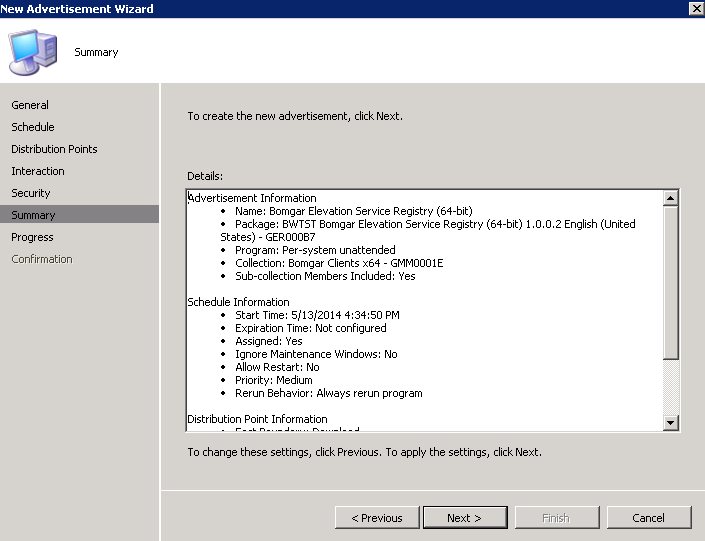The width and height of the screenshot is (705, 541).
Task: Select the highlighted Summary step
Action: pos(80,215)
